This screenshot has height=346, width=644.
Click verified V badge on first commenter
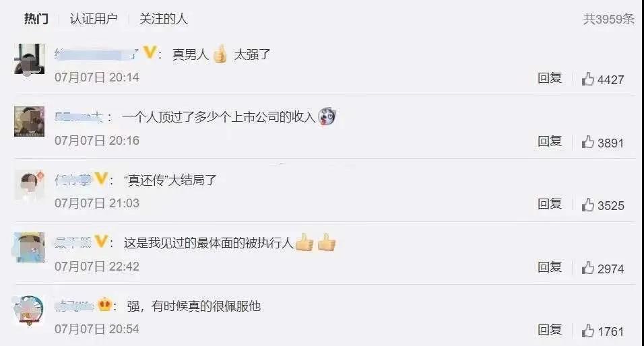click(x=150, y=52)
